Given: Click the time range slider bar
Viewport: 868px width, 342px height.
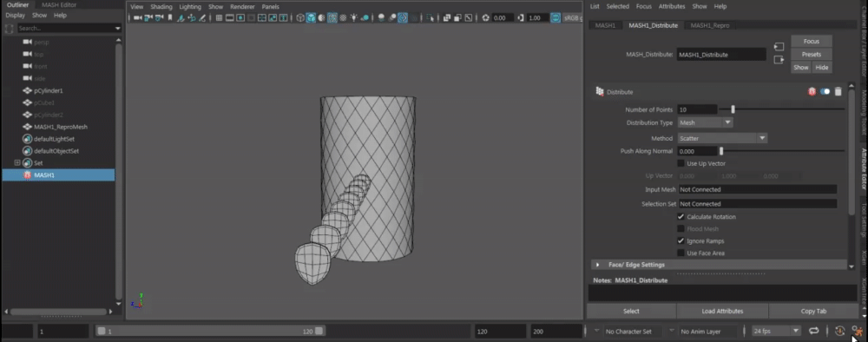Looking at the screenshot, I should click(210, 331).
